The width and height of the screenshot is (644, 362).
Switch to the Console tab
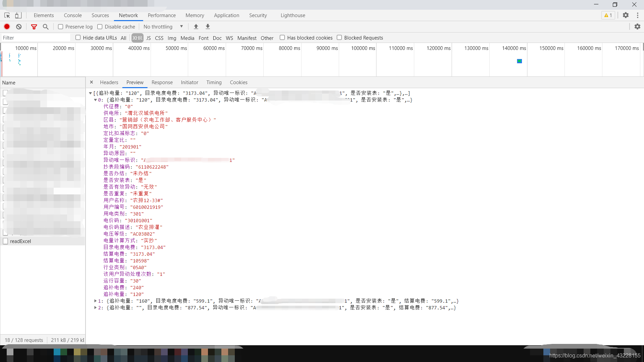coord(73,15)
